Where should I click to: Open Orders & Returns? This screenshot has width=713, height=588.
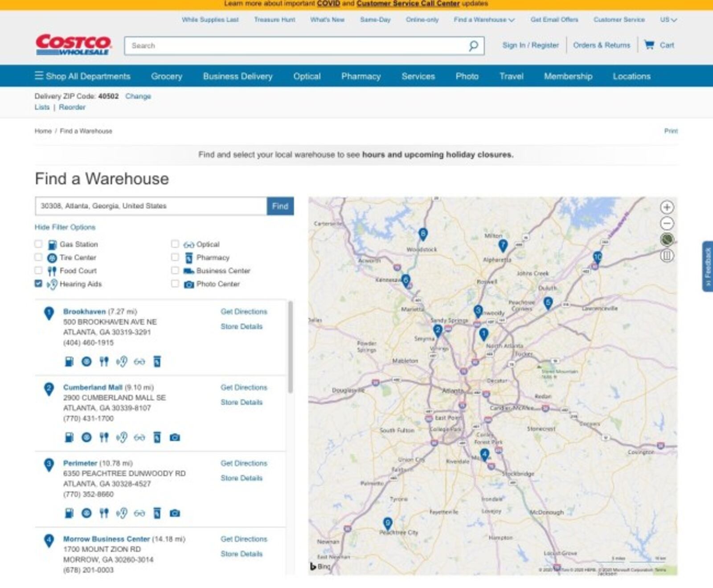[x=602, y=45]
